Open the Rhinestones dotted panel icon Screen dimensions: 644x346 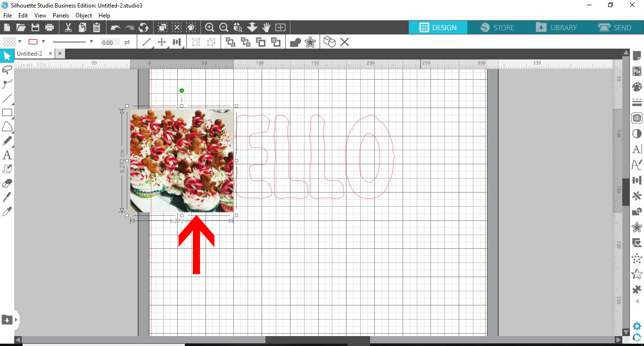click(637, 258)
